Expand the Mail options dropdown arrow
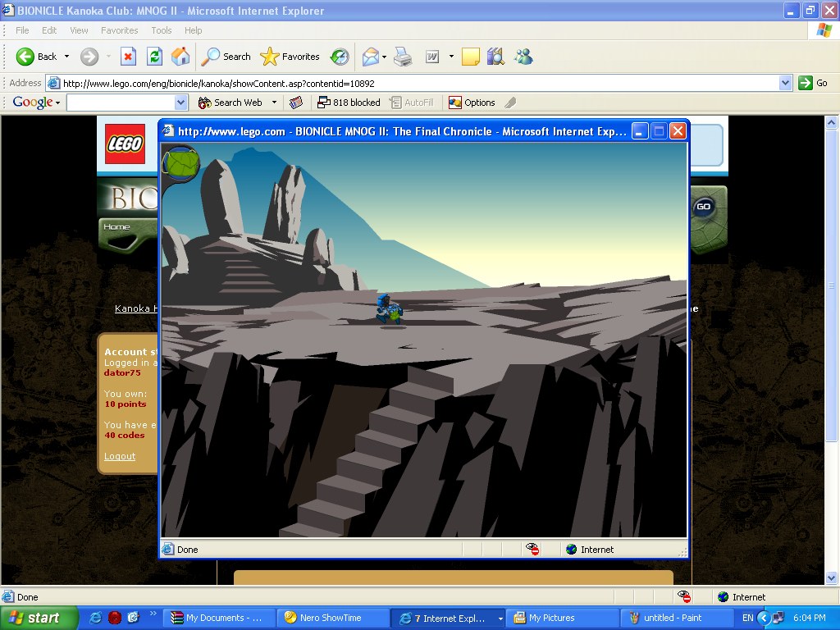 (384, 57)
